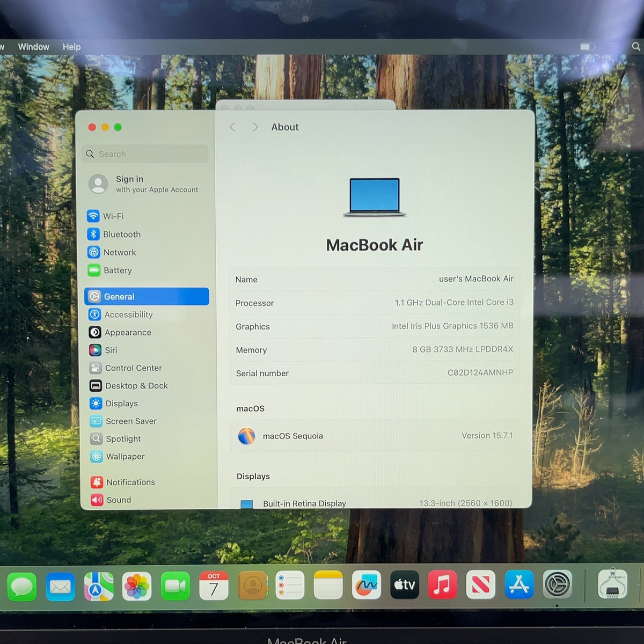Launch Music from the Dock
Screen dimensions: 644x644
coord(442,584)
